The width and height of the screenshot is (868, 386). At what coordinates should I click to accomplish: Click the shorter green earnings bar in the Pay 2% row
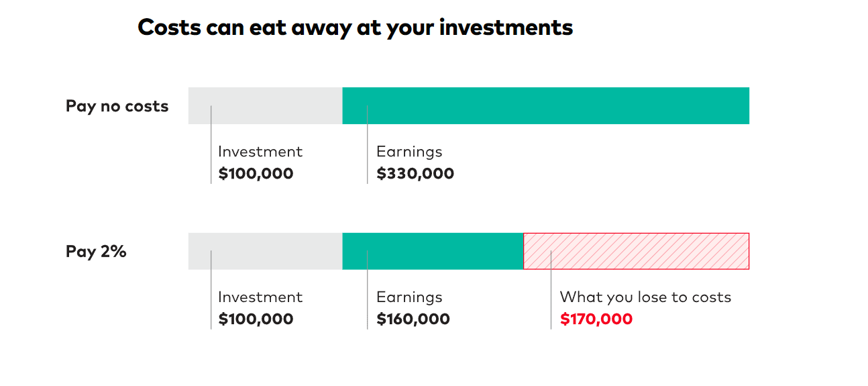click(433, 251)
